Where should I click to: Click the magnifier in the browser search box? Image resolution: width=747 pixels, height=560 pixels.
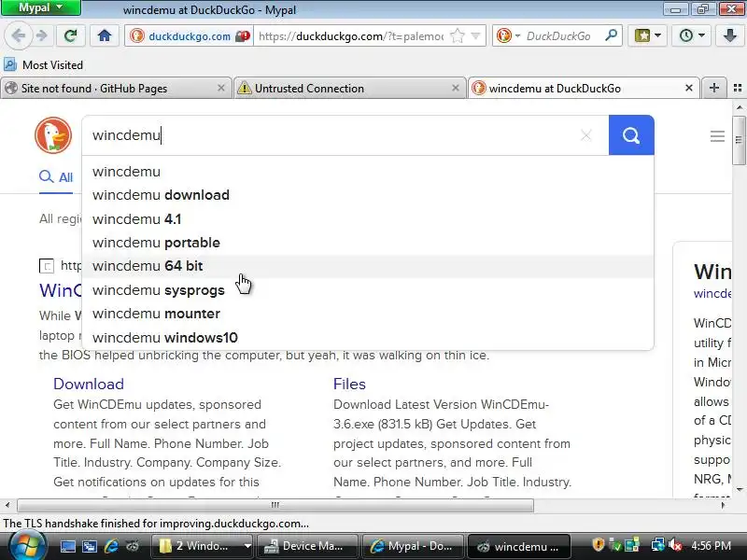611,35
